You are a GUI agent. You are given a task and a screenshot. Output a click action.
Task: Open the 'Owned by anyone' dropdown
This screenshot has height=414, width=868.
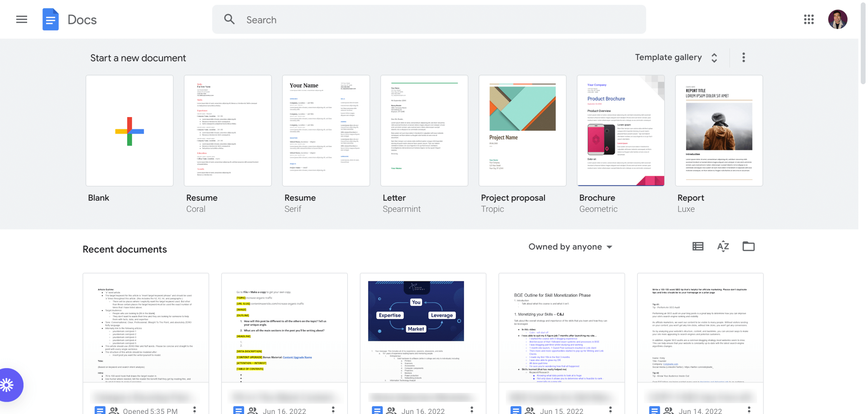[569, 247]
